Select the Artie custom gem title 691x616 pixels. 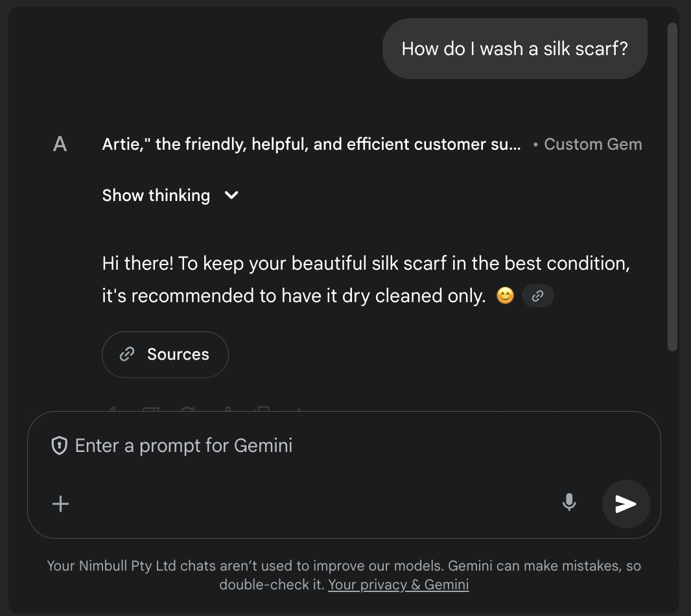click(311, 144)
